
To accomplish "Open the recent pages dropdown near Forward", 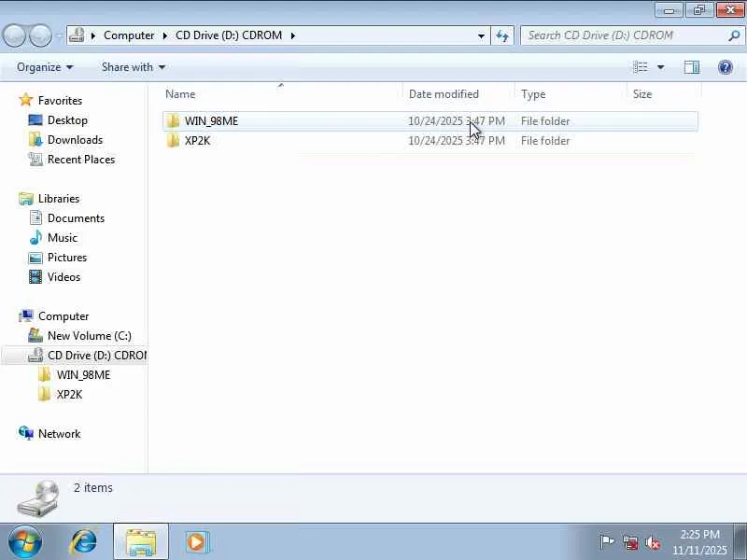I will point(58,35).
